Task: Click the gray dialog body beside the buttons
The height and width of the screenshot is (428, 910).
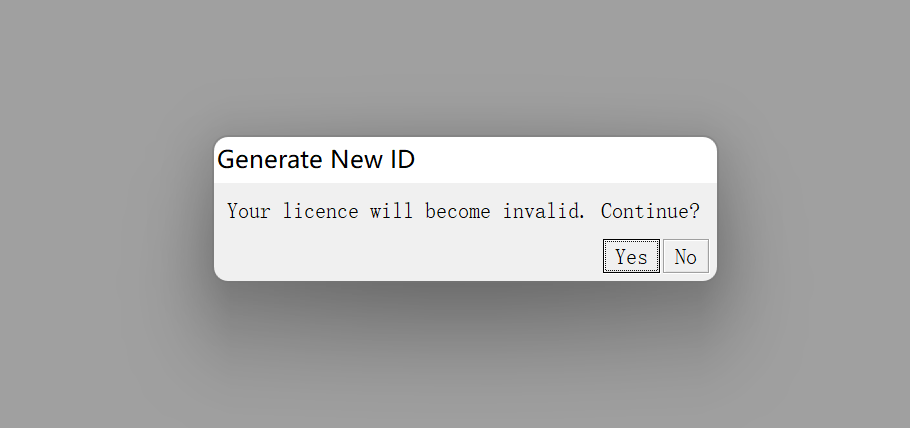Action: click(x=406, y=256)
